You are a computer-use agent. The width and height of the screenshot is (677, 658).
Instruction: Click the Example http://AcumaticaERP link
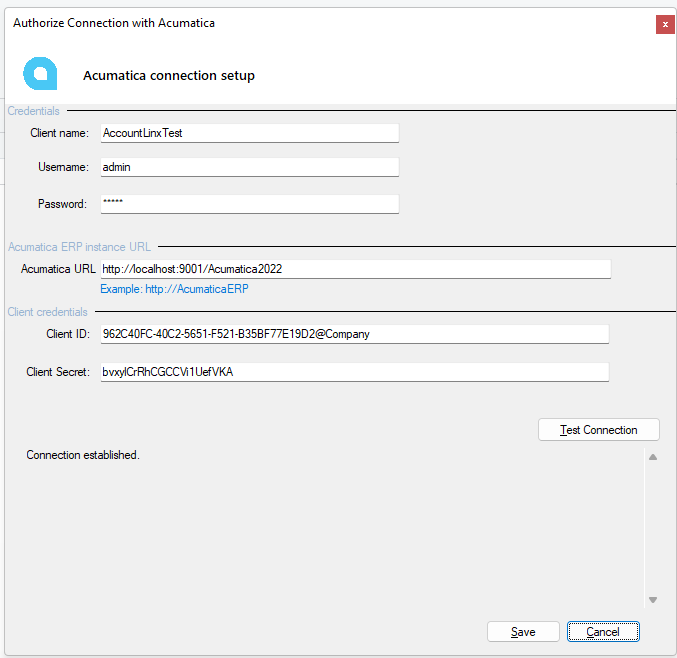click(x=174, y=289)
